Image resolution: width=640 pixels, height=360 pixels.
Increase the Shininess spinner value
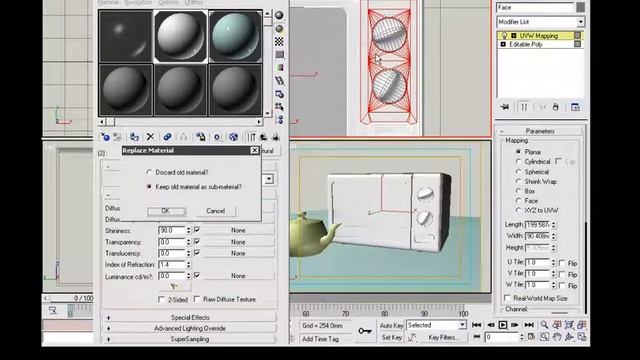pyautogui.click(x=189, y=229)
